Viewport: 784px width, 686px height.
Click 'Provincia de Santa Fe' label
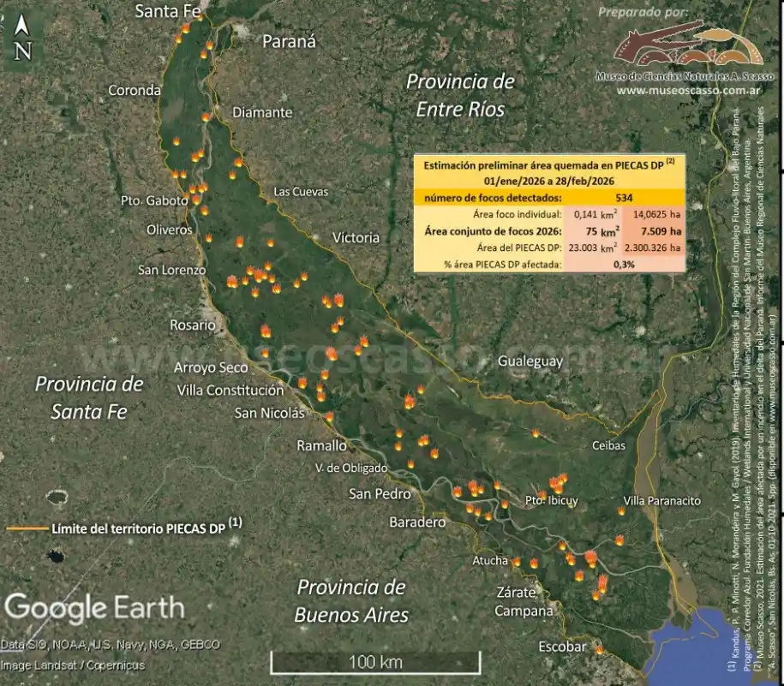(89, 397)
